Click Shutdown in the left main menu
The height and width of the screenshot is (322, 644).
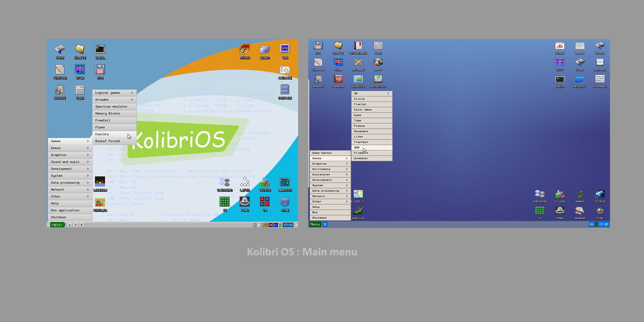(x=70, y=217)
